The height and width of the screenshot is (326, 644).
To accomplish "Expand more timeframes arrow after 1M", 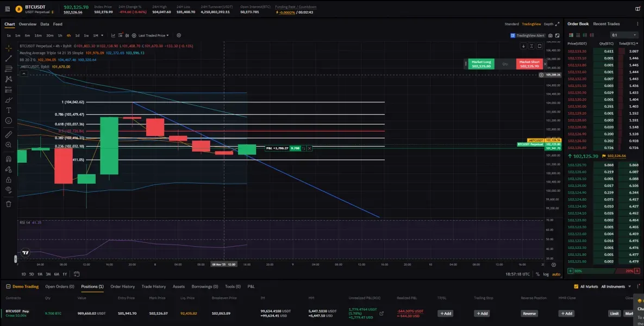I will click(x=102, y=35).
